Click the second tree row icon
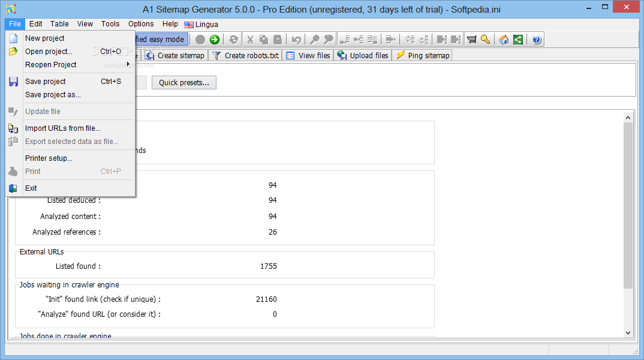 coord(359,40)
